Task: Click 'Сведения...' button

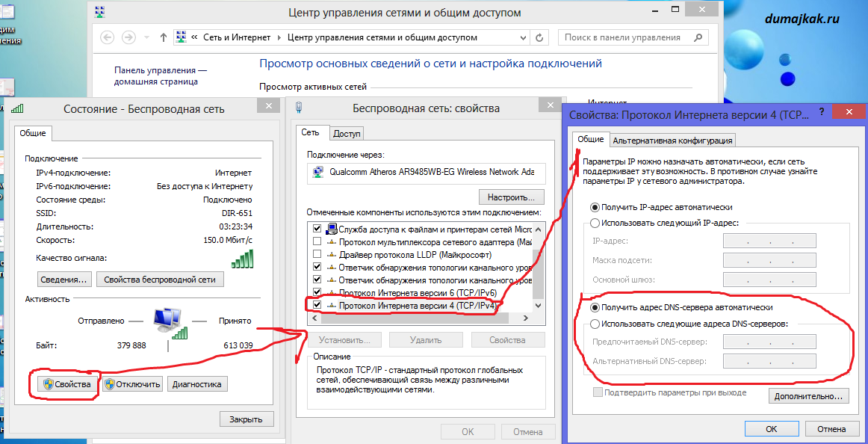Action: (x=64, y=279)
